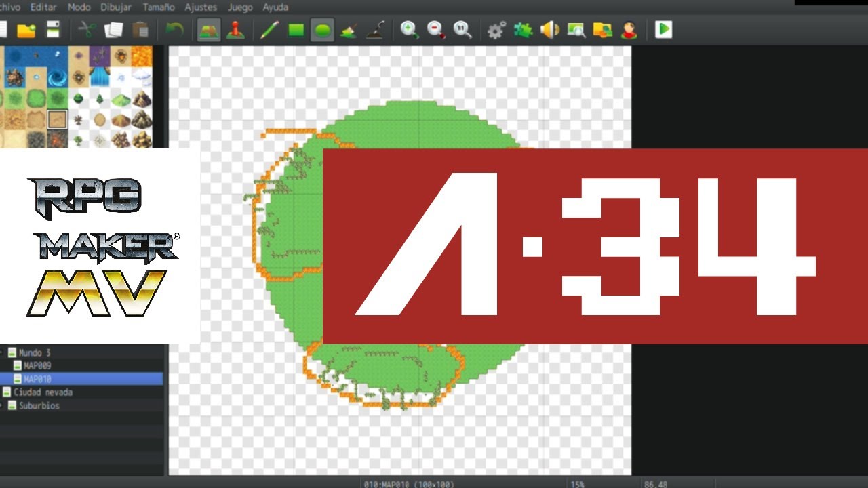Open the Plugin Manager puzzle icon

(523, 30)
